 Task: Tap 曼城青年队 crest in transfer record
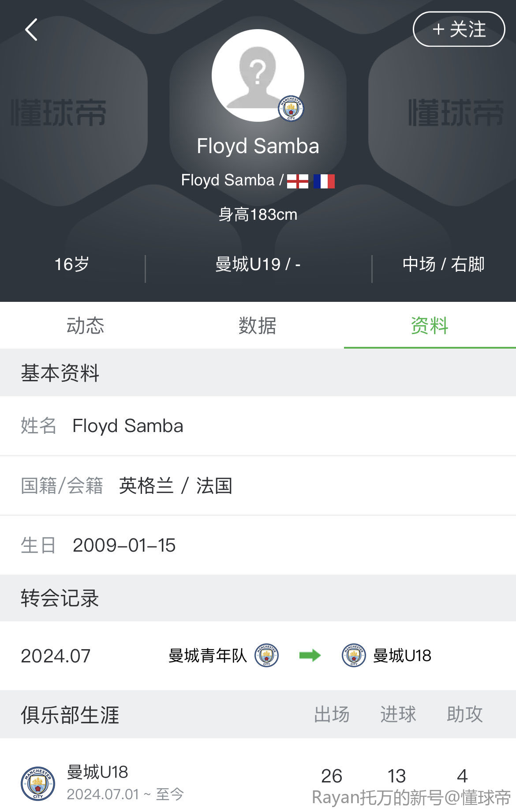point(266,655)
